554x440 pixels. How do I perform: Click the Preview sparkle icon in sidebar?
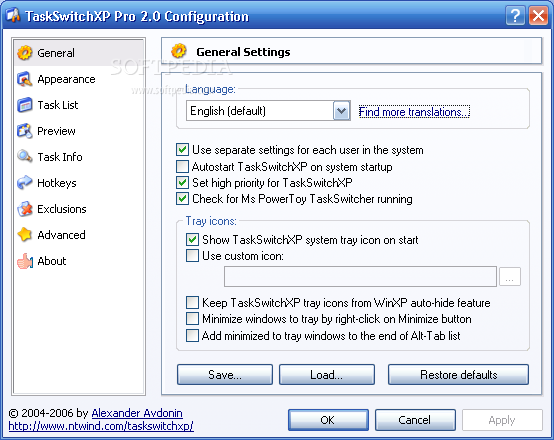tap(25, 131)
